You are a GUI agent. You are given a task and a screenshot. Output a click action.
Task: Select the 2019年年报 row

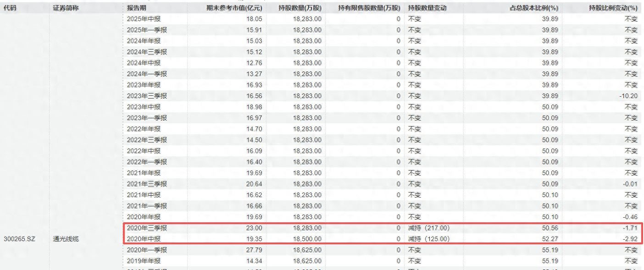[383, 261]
